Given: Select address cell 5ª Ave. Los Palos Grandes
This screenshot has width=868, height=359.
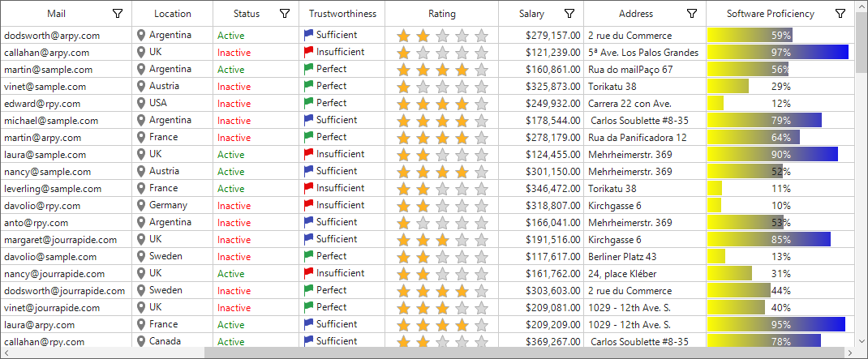Looking at the screenshot, I should click(x=645, y=53).
